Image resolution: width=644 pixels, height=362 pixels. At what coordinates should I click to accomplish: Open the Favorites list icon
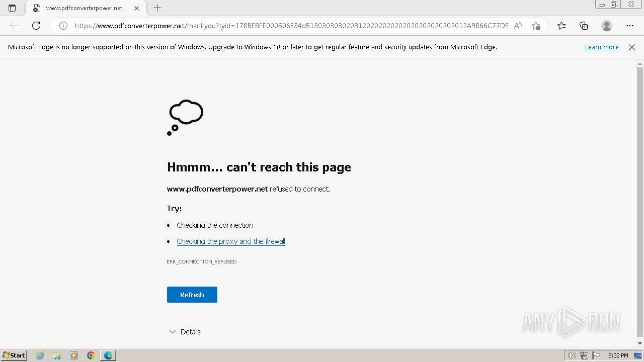point(561,26)
